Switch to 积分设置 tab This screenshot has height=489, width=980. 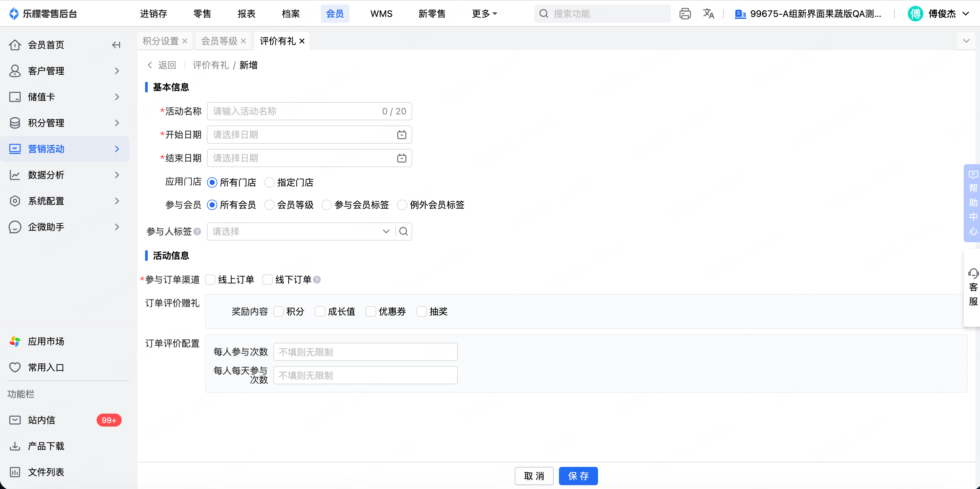tap(160, 41)
